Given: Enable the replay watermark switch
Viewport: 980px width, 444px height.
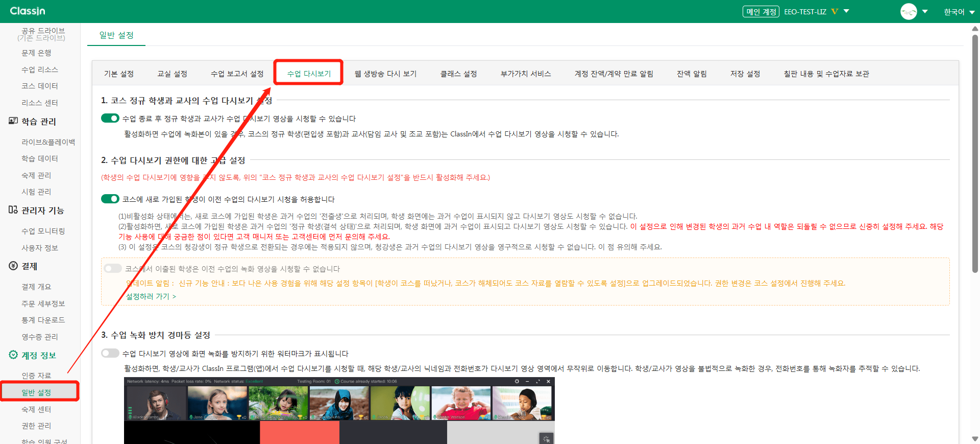Looking at the screenshot, I should point(110,353).
